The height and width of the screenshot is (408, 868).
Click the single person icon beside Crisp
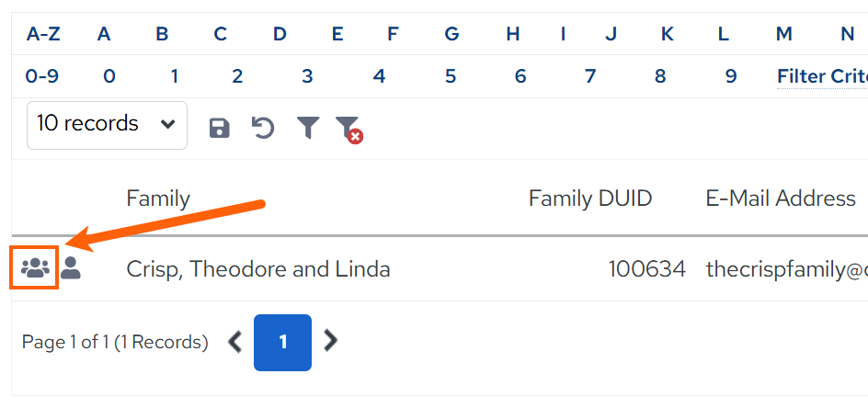coord(70,268)
